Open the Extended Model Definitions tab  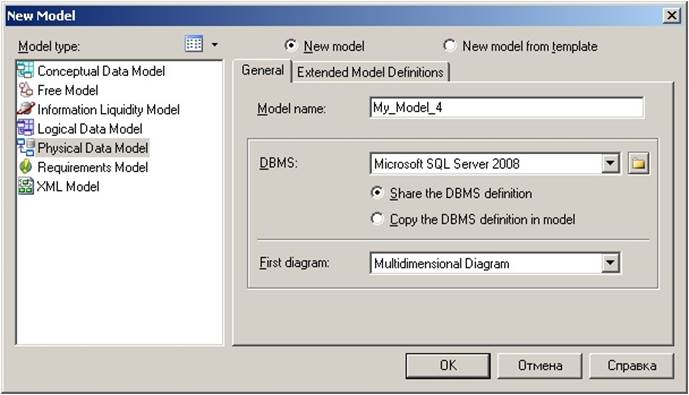click(370, 72)
